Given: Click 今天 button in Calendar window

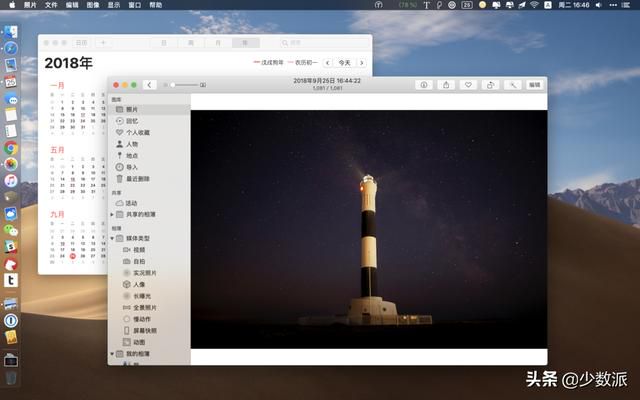Looking at the screenshot, I should pyautogui.click(x=344, y=62).
